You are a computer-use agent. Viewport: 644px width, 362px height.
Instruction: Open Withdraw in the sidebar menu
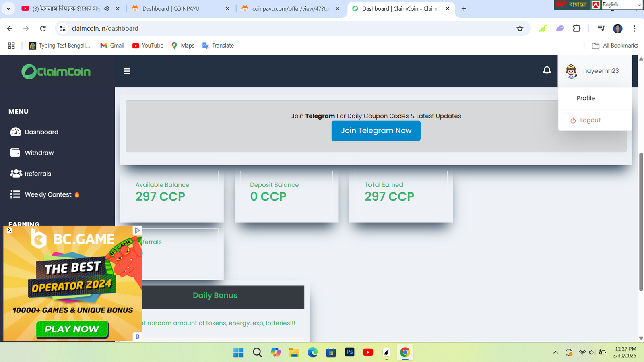pyautogui.click(x=39, y=153)
